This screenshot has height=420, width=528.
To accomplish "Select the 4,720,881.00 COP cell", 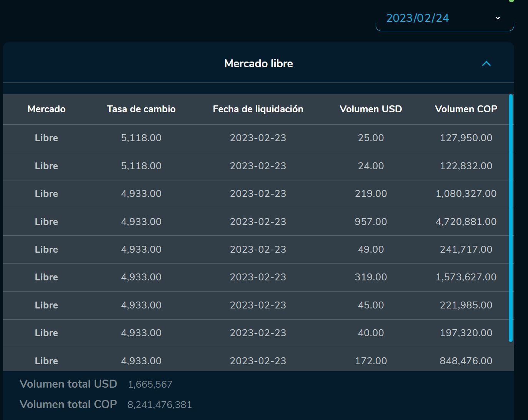I will pos(466,222).
